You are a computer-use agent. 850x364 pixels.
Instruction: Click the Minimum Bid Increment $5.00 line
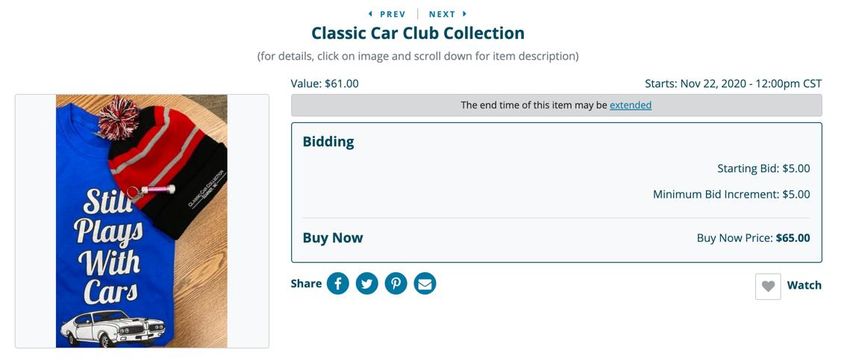[731, 194]
